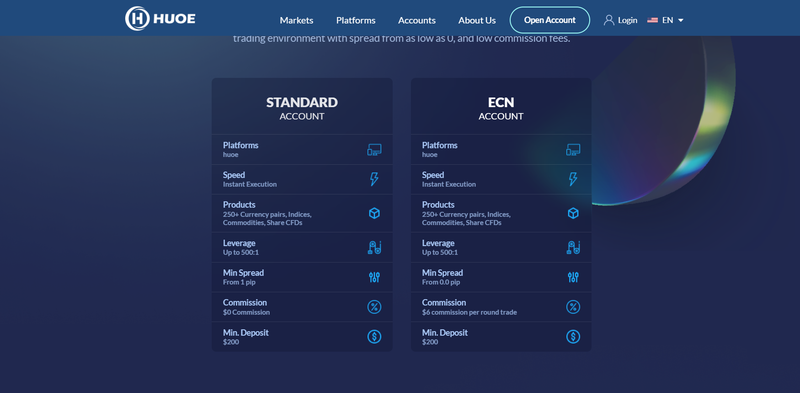Click the Standard account Commission percent icon
The width and height of the screenshot is (800, 393).
pos(374,307)
